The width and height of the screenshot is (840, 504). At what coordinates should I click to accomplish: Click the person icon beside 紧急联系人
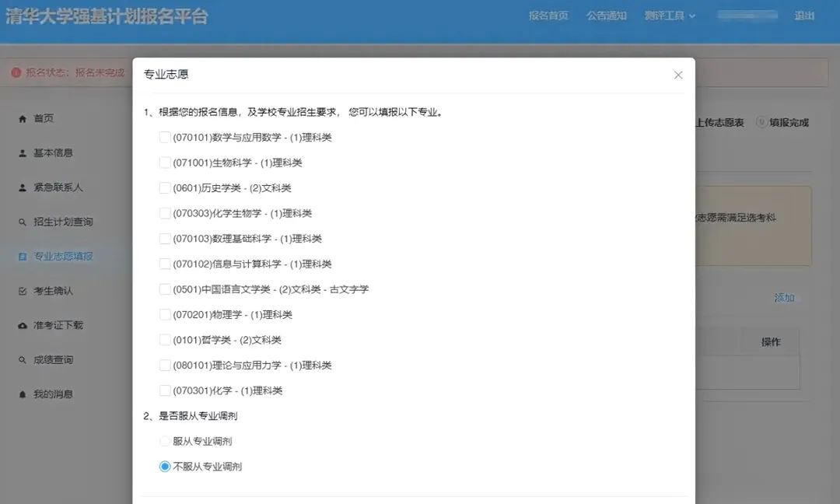[x=23, y=187]
